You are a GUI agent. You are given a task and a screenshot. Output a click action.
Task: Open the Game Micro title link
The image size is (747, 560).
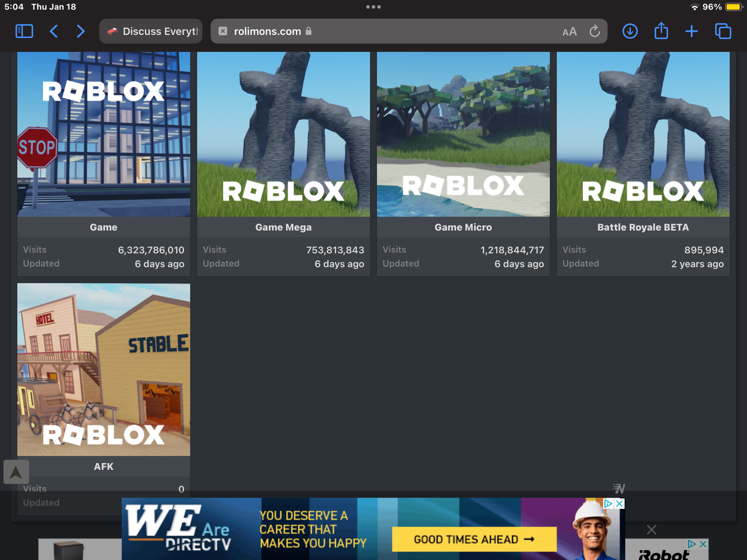pos(463,227)
